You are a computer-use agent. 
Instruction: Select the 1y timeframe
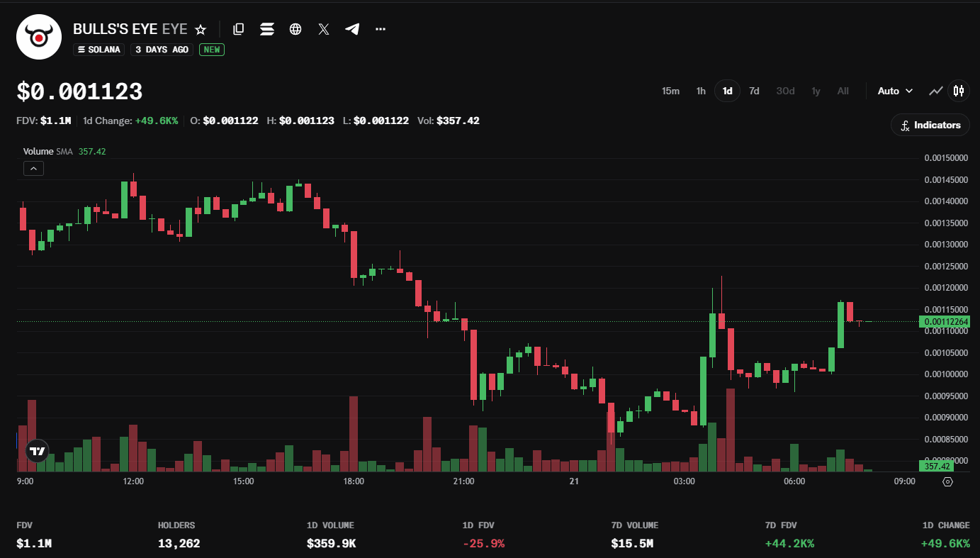(x=816, y=91)
